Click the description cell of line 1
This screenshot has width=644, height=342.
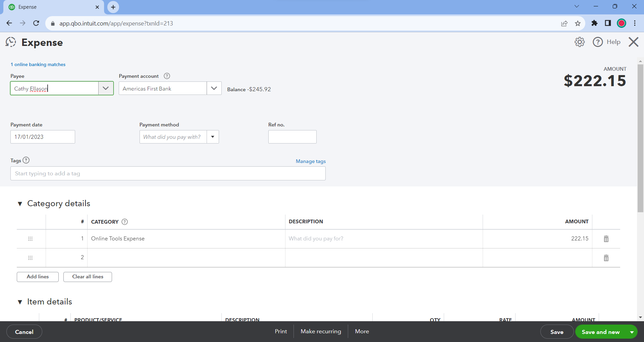point(384,239)
